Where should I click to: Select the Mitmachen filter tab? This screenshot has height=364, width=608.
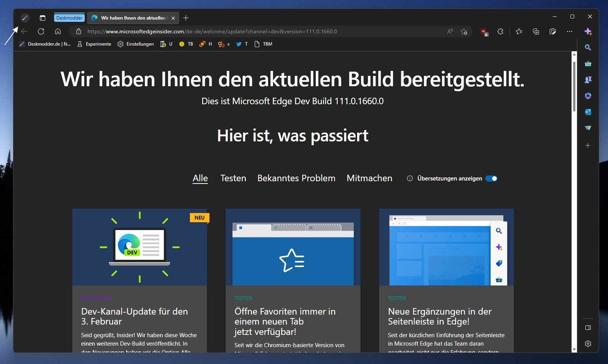click(x=369, y=178)
